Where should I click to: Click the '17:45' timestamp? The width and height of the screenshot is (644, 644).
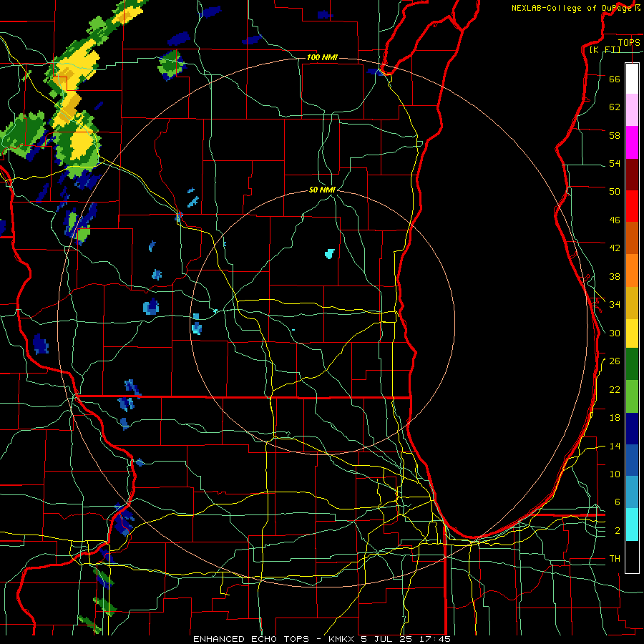[435, 639]
